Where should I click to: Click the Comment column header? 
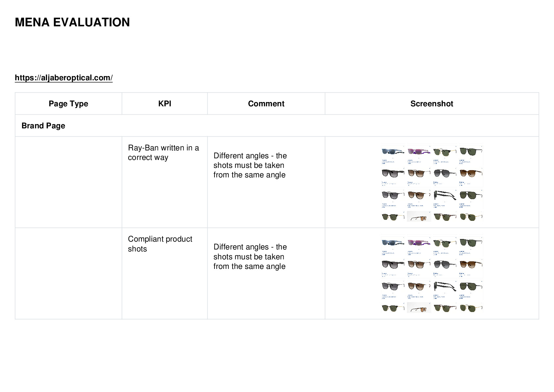(x=266, y=104)
